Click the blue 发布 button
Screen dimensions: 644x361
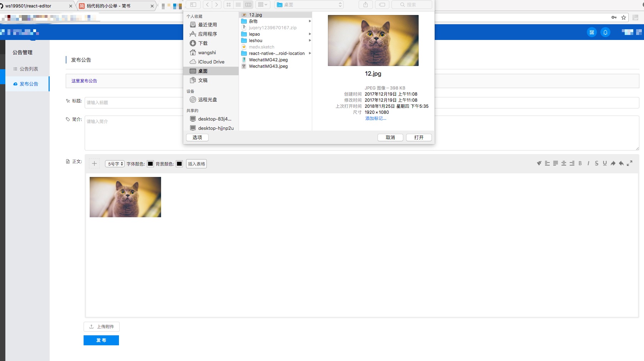pyautogui.click(x=101, y=340)
